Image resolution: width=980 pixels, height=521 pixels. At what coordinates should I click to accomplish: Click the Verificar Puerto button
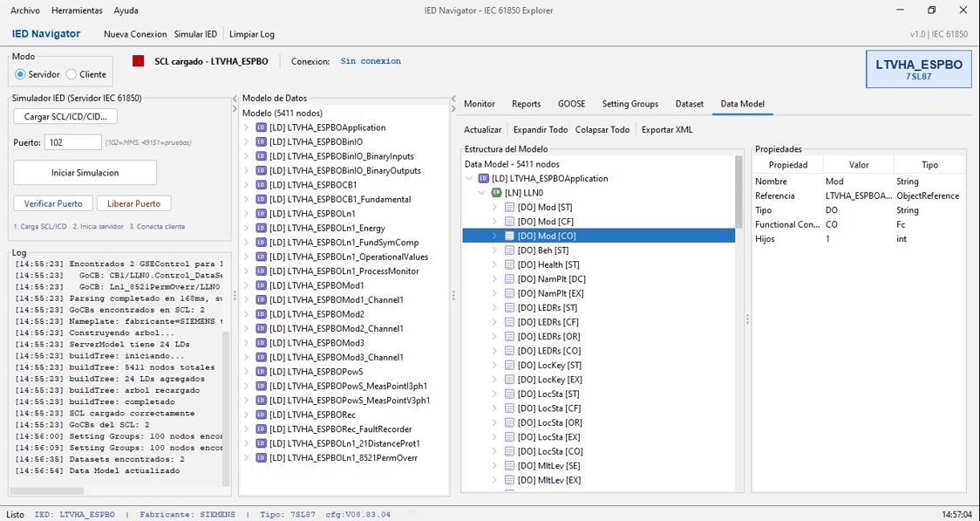[53, 203]
